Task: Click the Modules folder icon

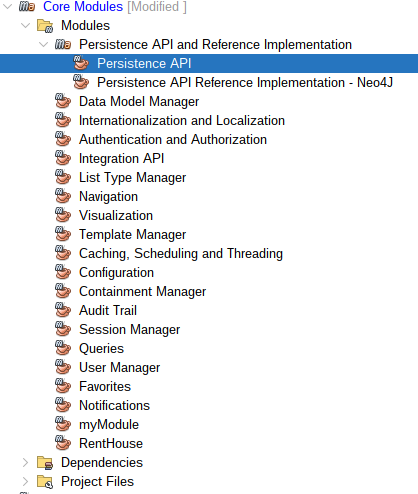Action: point(45,26)
